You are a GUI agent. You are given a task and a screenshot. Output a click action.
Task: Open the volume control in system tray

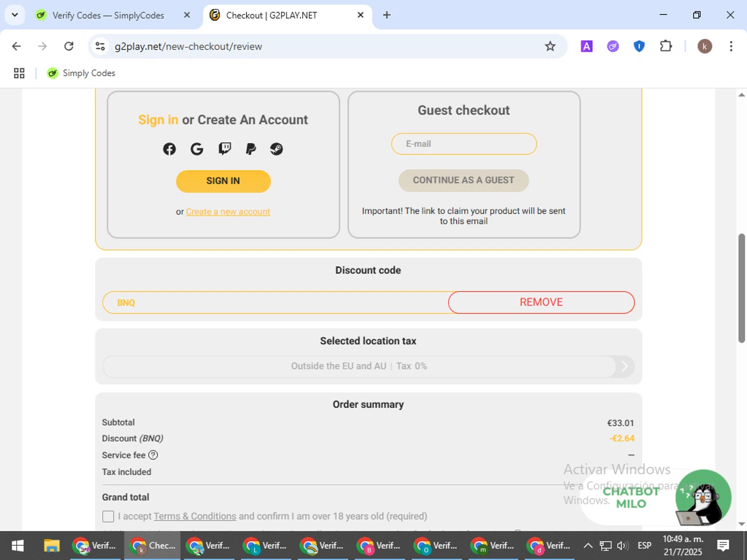(622, 546)
